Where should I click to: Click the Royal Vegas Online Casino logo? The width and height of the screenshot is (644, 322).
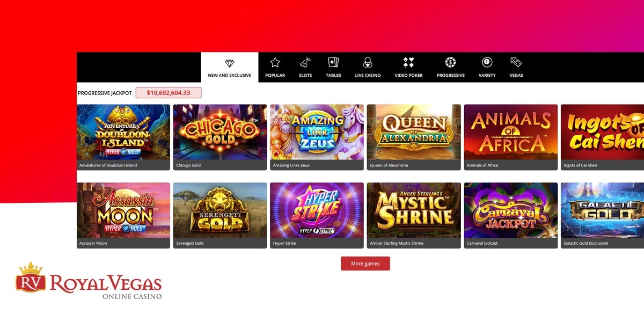click(89, 281)
